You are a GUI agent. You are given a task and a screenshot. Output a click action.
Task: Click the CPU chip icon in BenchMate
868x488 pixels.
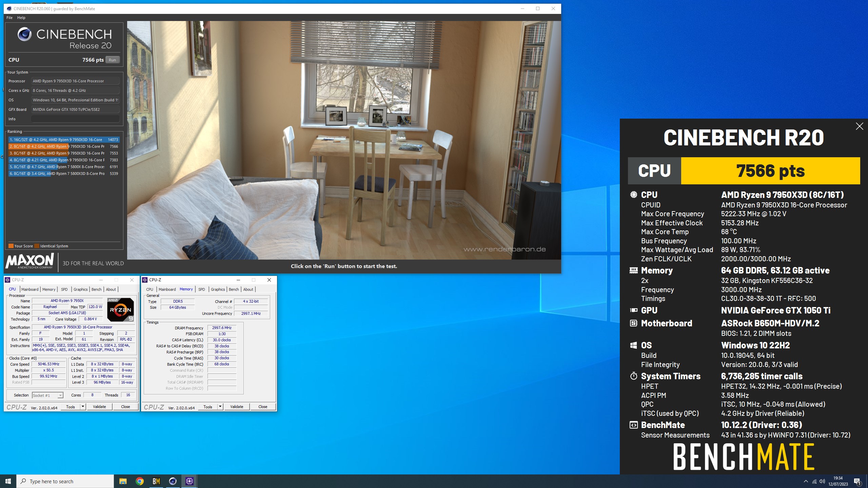[x=633, y=195]
